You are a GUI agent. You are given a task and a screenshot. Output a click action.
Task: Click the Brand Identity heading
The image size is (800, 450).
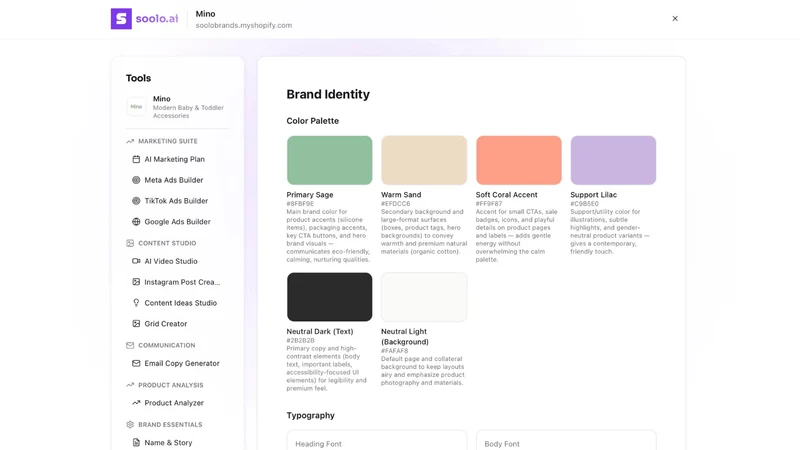tap(328, 94)
